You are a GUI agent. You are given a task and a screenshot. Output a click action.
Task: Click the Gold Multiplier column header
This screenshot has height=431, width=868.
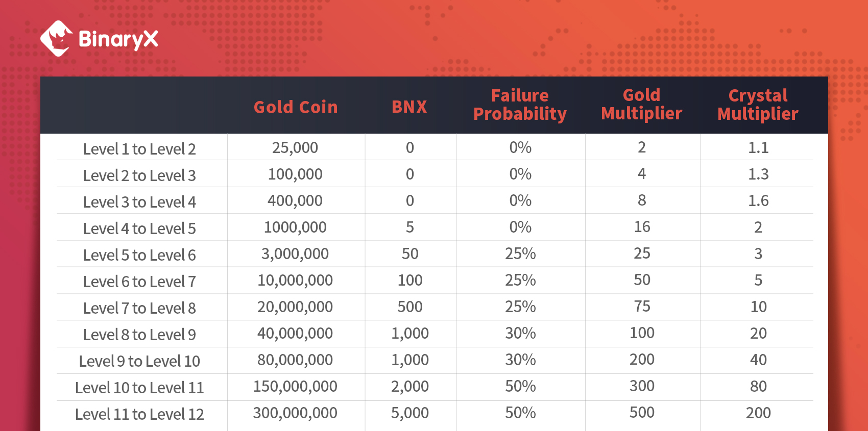tap(641, 104)
